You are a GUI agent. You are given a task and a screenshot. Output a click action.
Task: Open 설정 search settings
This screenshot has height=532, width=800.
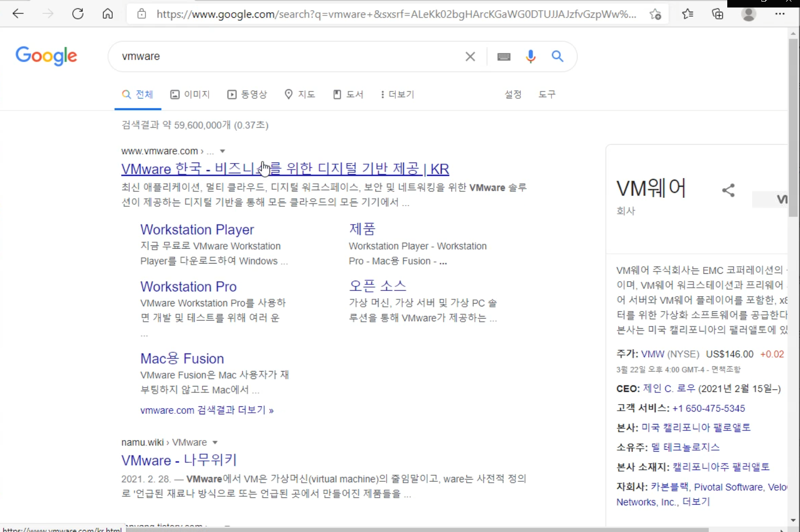[x=513, y=95]
